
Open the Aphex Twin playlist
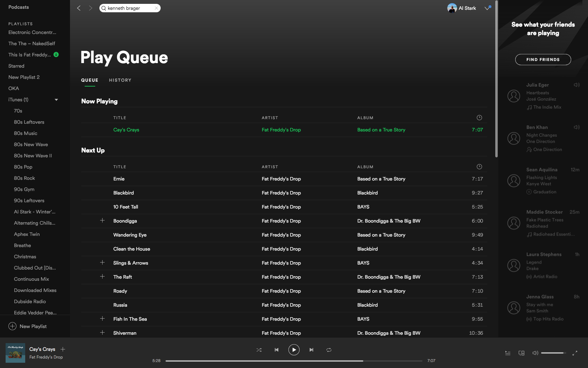27,234
